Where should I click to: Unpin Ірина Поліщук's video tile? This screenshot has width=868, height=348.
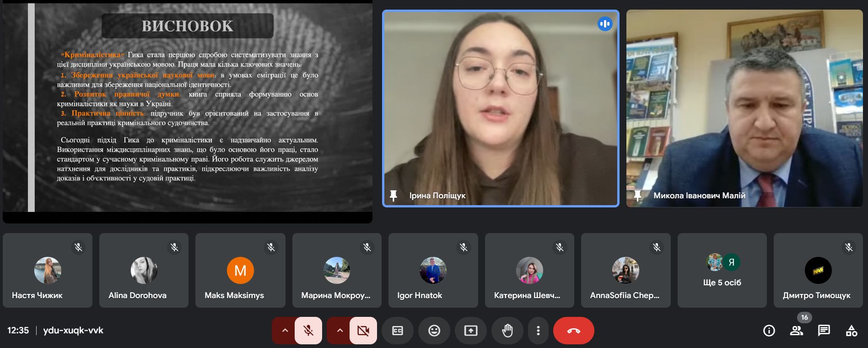(x=393, y=196)
